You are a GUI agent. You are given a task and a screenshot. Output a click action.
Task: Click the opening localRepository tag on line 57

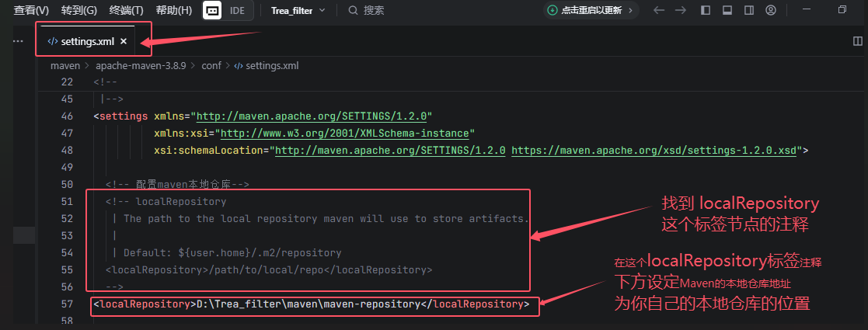point(145,304)
